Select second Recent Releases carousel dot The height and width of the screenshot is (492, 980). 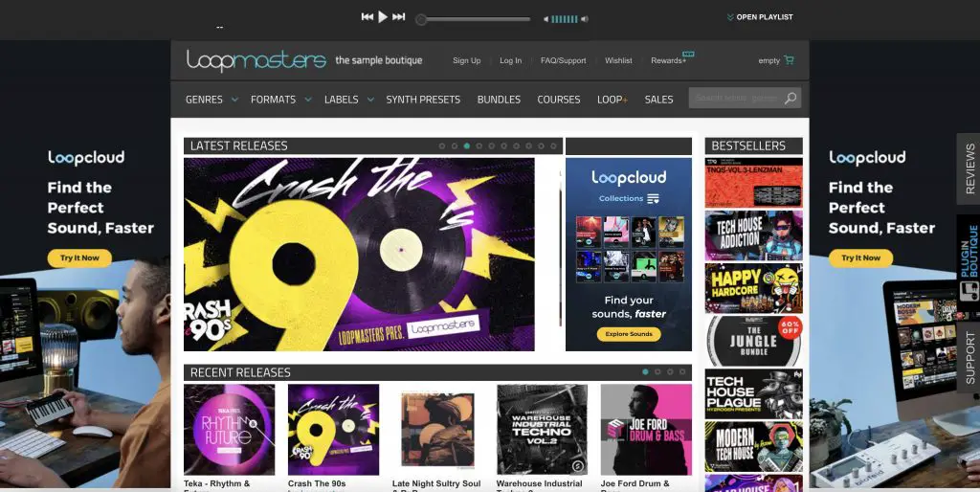[657, 372]
